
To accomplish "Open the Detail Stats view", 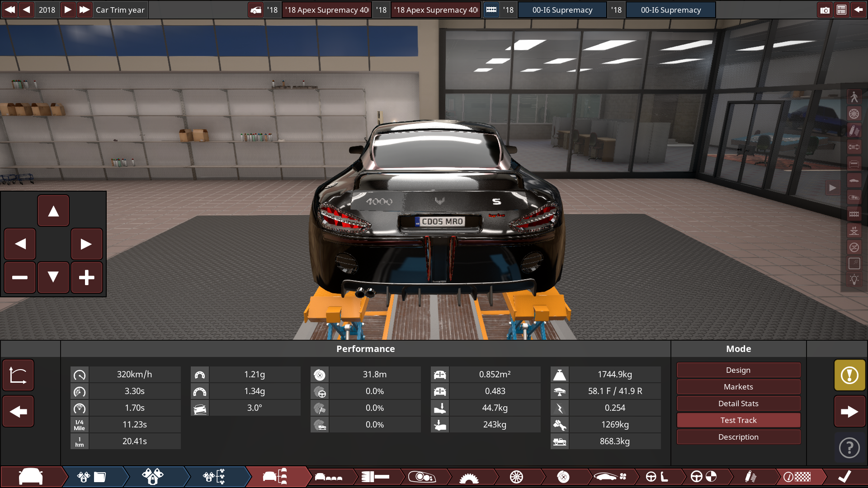I will click(x=738, y=403).
